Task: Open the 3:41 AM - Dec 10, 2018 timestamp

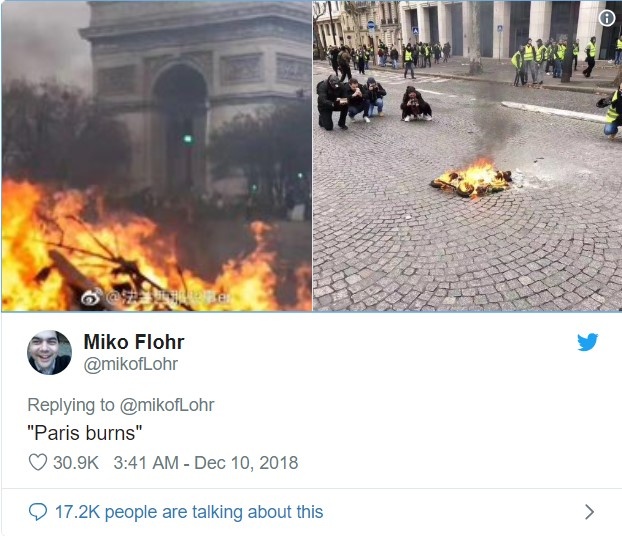Action: (206, 463)
